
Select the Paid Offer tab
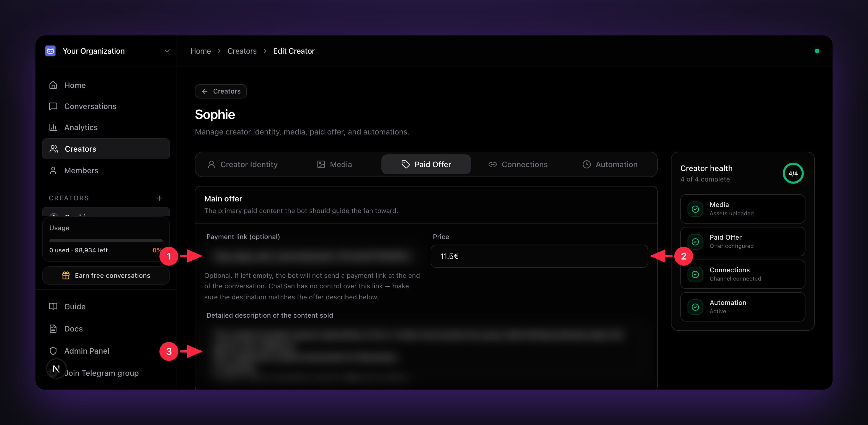[x=426, y=164]
